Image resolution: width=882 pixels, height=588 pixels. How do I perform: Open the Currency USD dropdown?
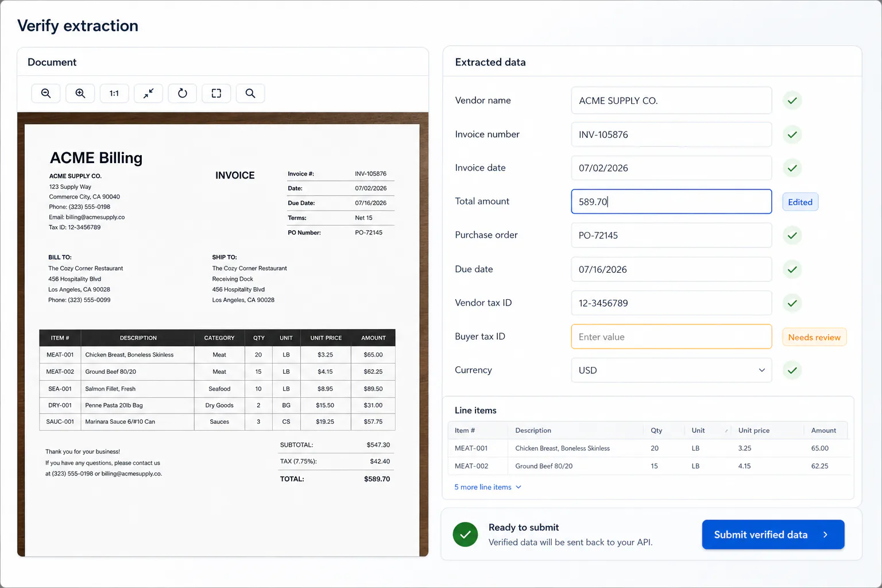coord(671,370)
